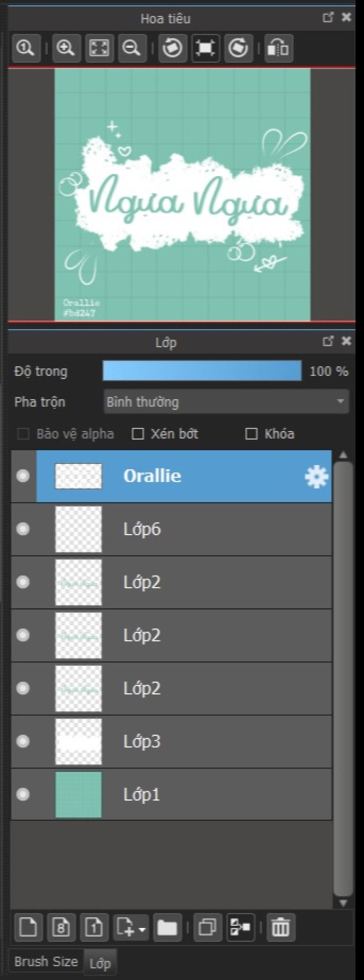Open the Pha trộn blending mode dropdown
This screenshot has height=980, width=364.
click(226, 402)
